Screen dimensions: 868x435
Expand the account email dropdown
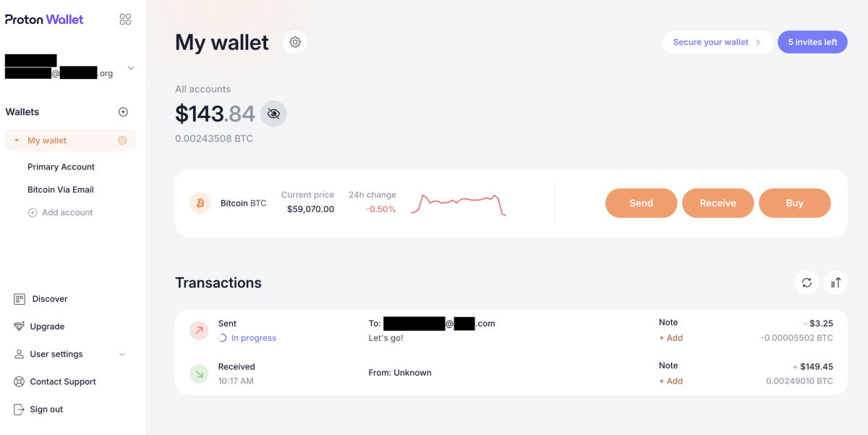click(x=131, y=68)
